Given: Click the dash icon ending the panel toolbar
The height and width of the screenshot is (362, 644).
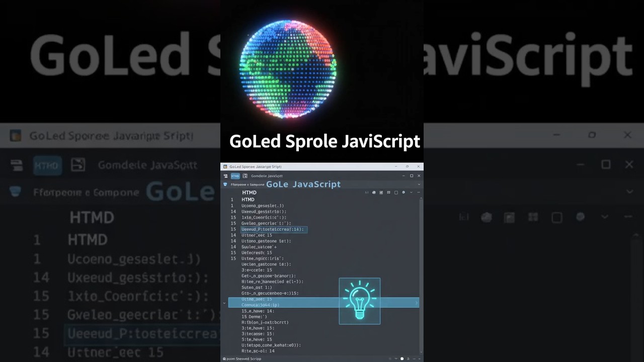Looking at the screenshot, I should pos(419,192).
